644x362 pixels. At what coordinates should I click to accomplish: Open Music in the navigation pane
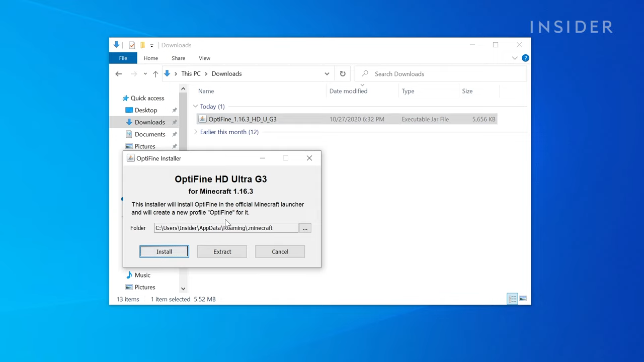click(x=142, y=275)
